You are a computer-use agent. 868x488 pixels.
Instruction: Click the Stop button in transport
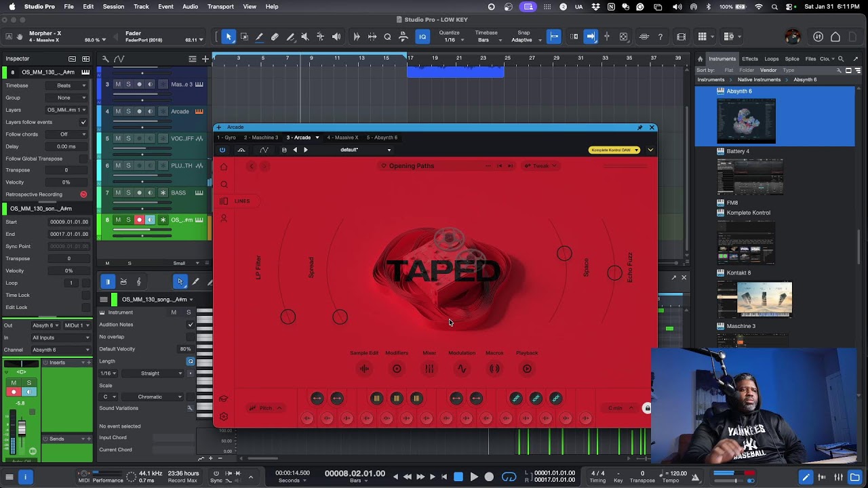point(458,477)
